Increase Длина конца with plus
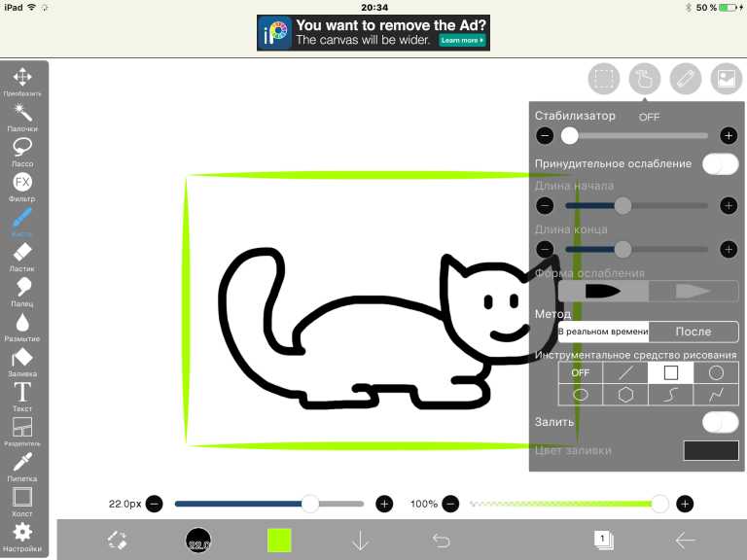Image resolution: width=747 pixels, height=560 pixels. (x=729, y=249)
